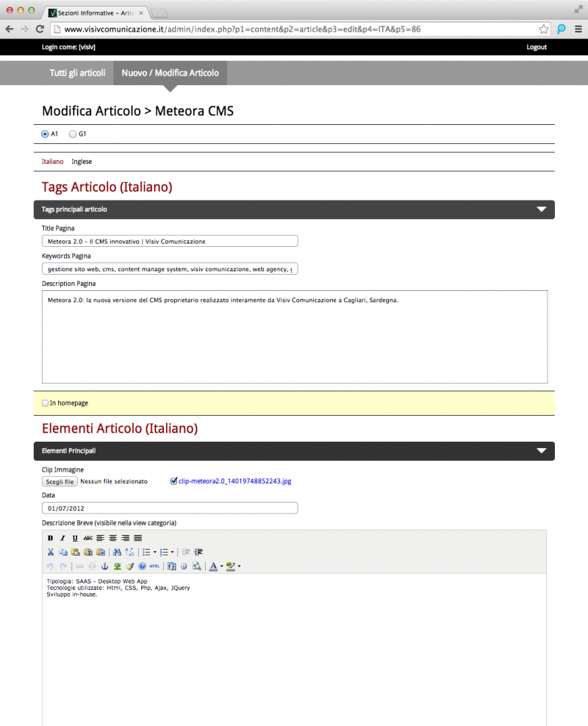588x726 pixels.
Task: Apply background highlight color
Action: 231,566
